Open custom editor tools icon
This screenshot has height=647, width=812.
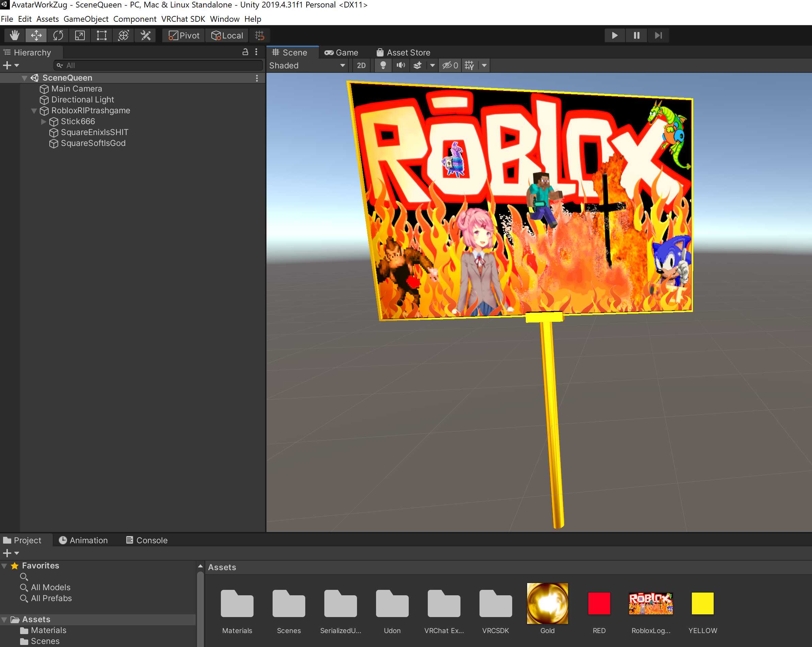145,35
